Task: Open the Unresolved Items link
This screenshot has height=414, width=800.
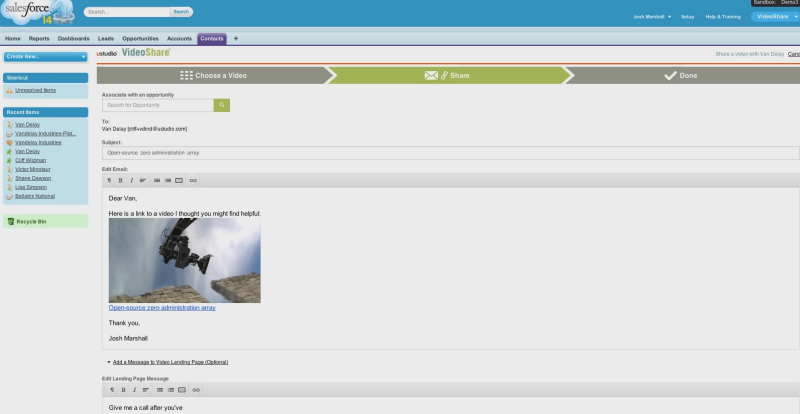Action: (x=35, y=90)
